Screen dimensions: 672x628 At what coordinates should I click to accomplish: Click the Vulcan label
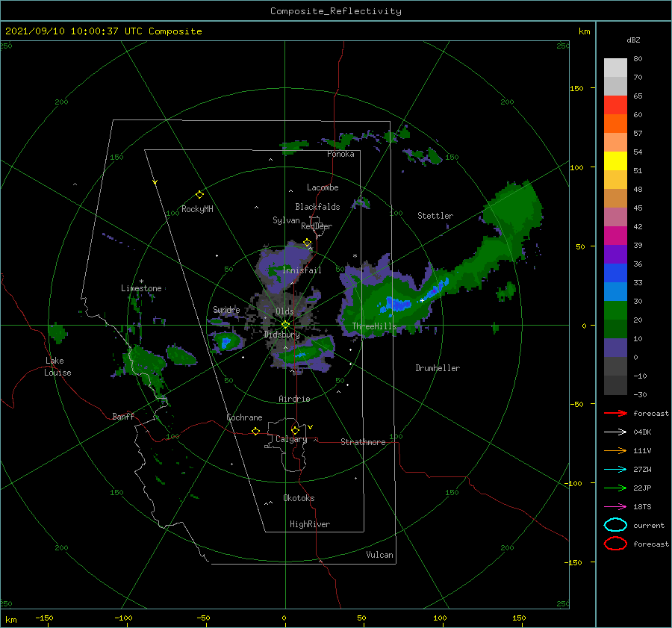click(379, 555)
